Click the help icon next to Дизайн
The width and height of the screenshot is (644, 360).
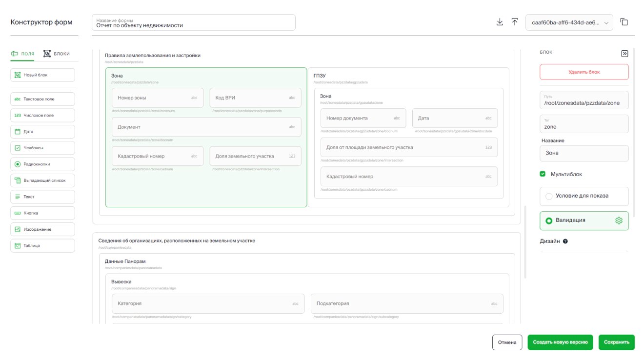[565, 241]
